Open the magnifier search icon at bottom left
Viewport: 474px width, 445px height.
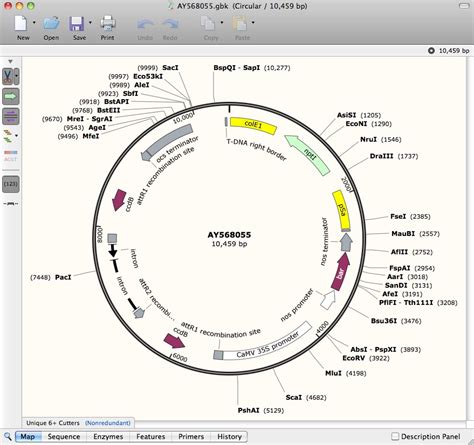coord(8,436)
